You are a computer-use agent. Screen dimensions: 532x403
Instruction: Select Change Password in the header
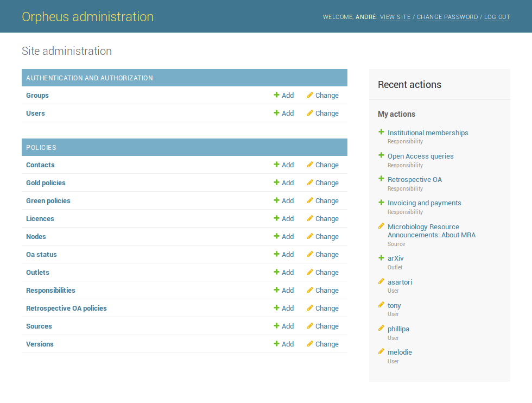[447, 17]
